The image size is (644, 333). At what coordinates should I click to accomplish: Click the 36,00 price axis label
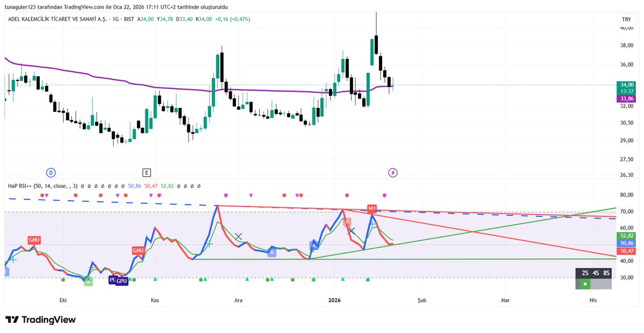point(627,65)
